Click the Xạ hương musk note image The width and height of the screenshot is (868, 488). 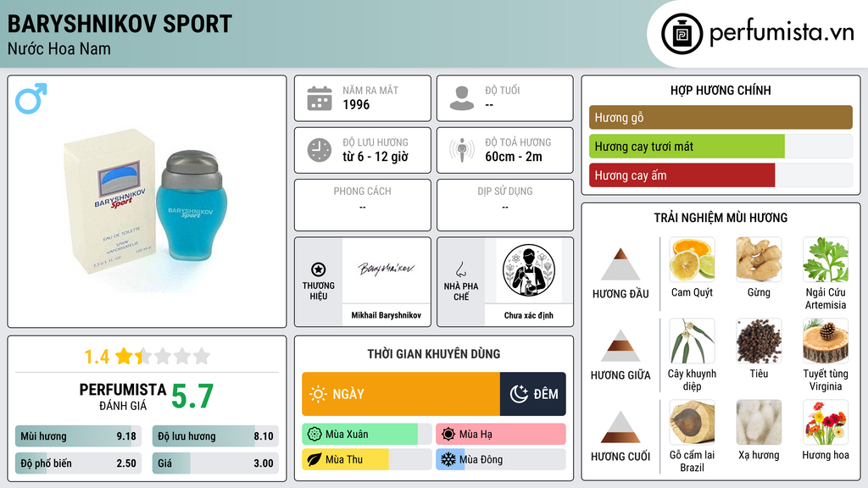[759, 422]
